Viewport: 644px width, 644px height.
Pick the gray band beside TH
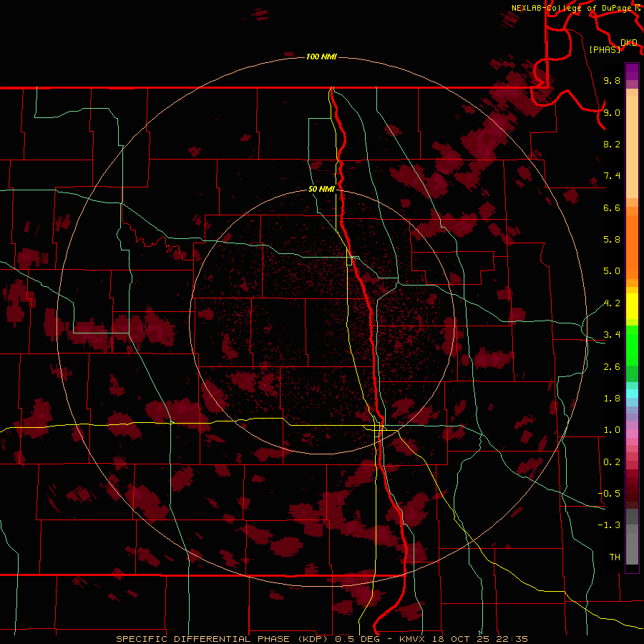[632, 548]
